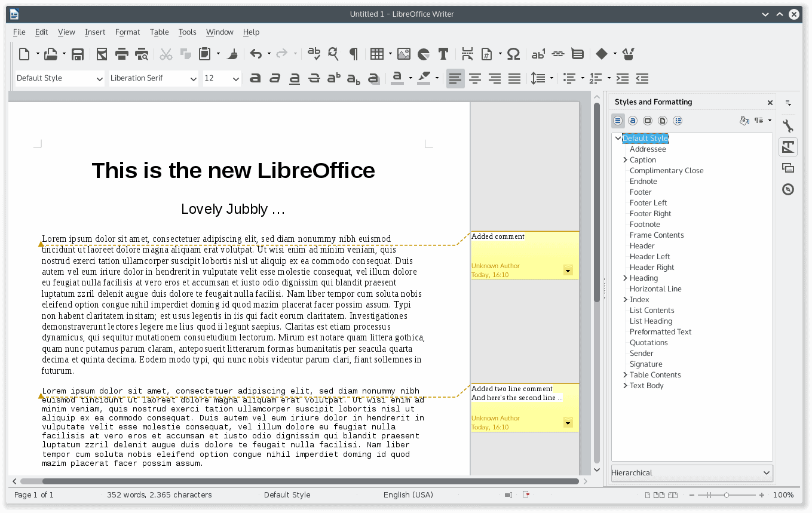The height and width of the screenshot is (513, 812).
Task: Close the Styles and Formatting panel
Action: pos(770,103)
